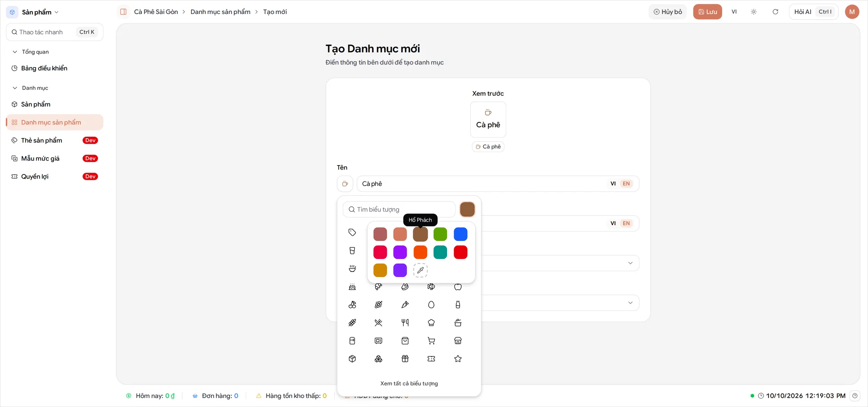
Task: Go to Mẫu mức giá page
Action: [55, 158]
